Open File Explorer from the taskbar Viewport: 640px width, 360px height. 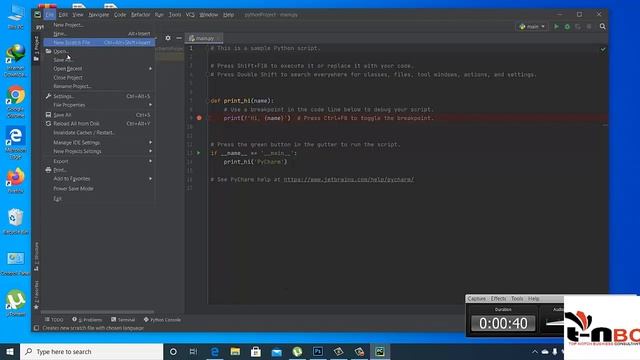coord(235,351)
